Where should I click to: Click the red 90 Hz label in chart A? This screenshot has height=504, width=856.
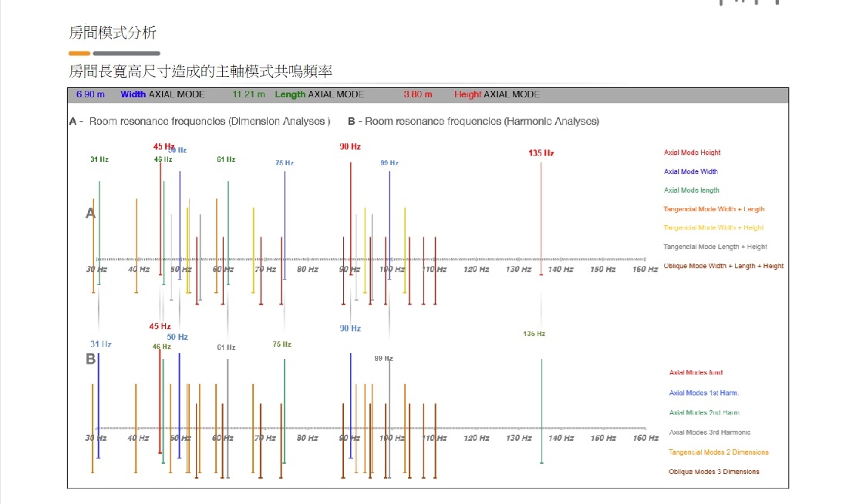350,146
